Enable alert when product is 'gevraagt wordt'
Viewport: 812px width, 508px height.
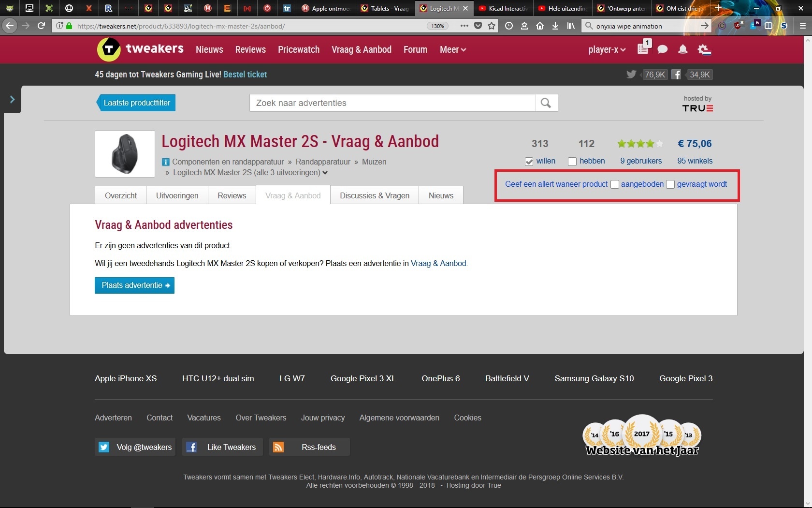670,184
